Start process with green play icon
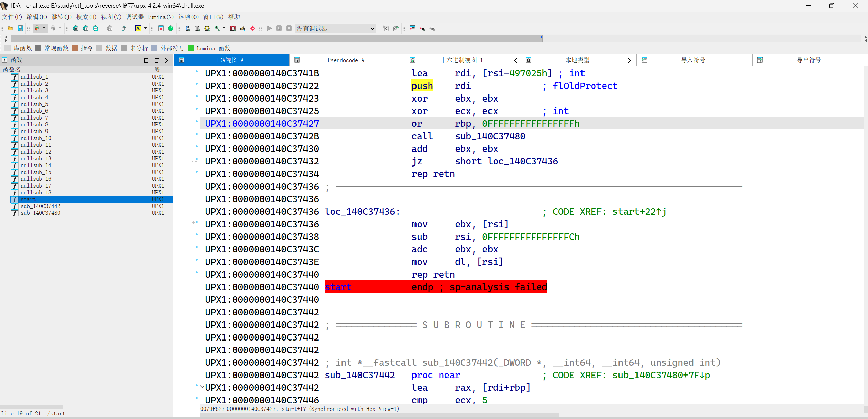The width and height of the screenshot is (868, 419). coord(269,28)
